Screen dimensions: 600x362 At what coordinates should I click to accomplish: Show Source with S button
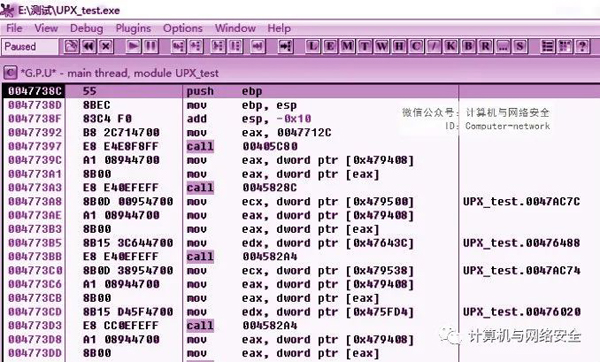click(520, 47)
